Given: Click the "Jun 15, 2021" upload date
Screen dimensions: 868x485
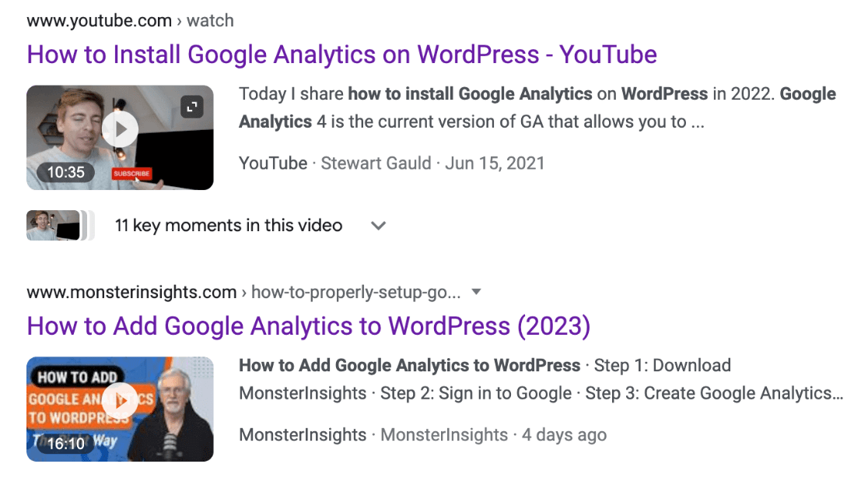Looking at the screenshot, I should [495, 163].
